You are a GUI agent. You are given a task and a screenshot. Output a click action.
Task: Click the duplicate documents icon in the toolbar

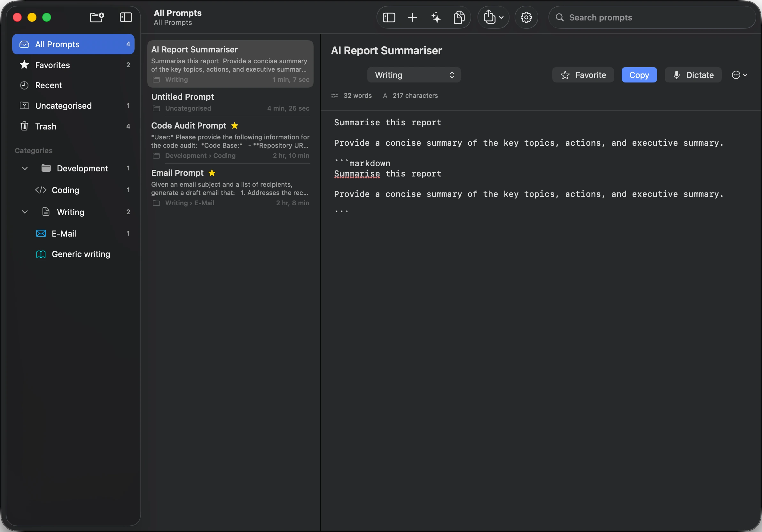(x=459, y=17)
